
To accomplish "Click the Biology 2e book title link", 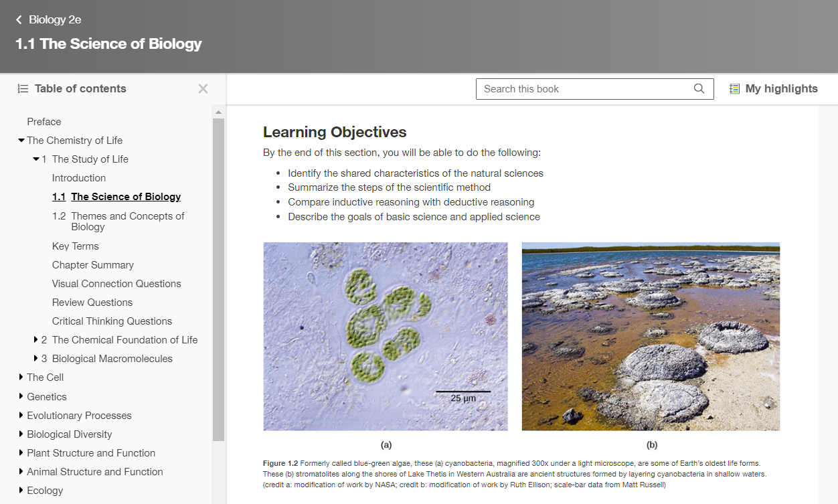I will point(55,20).
